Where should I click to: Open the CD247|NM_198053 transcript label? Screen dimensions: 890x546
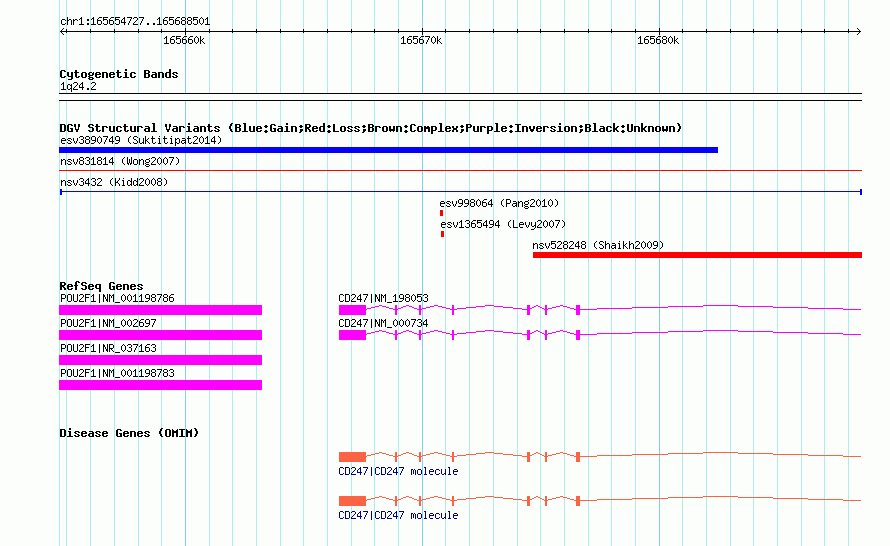point(383,299)
